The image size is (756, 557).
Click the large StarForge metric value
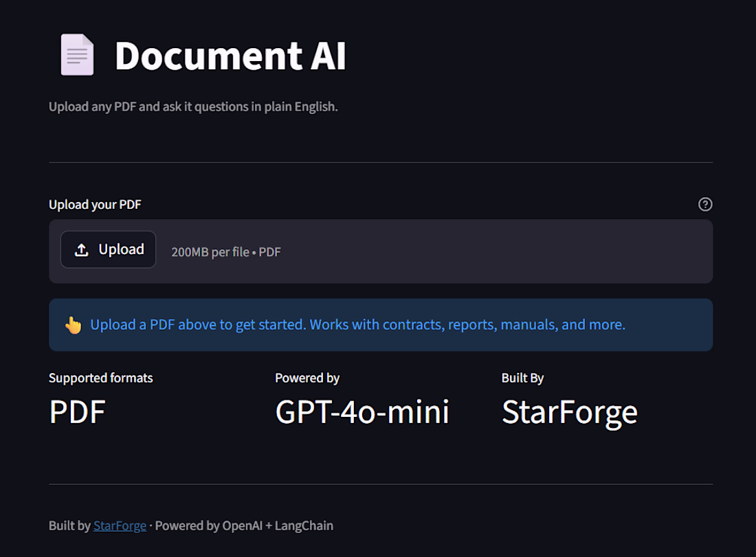coord(569,412)
